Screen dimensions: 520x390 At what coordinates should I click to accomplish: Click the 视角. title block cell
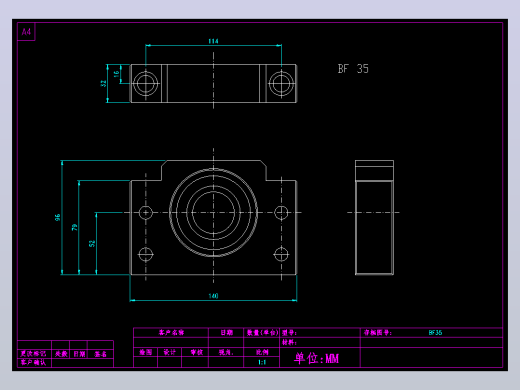226,352
